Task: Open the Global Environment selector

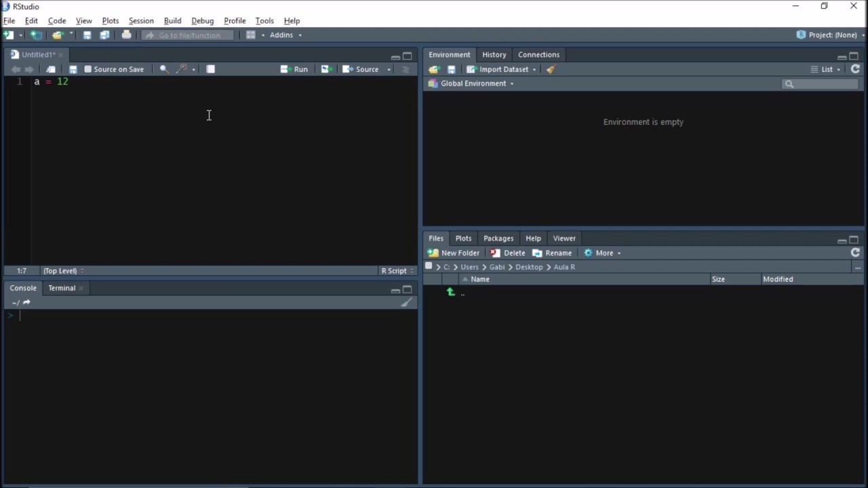Action: tap(471, 83)
